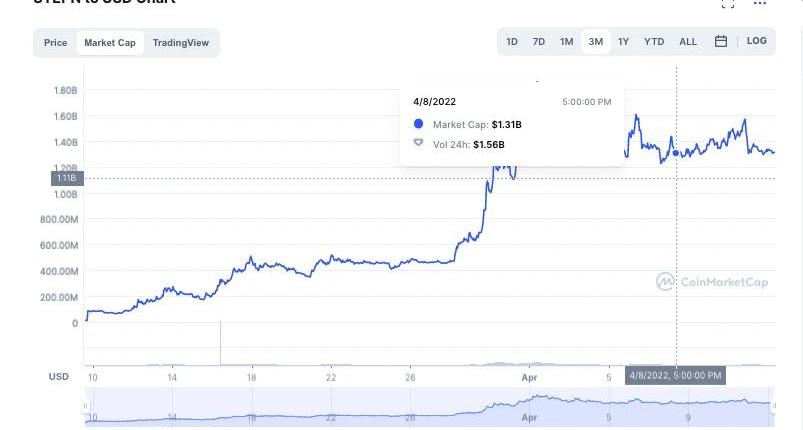803x430 pixels.
Task: Switch to the Price tab
Action: 56,43
